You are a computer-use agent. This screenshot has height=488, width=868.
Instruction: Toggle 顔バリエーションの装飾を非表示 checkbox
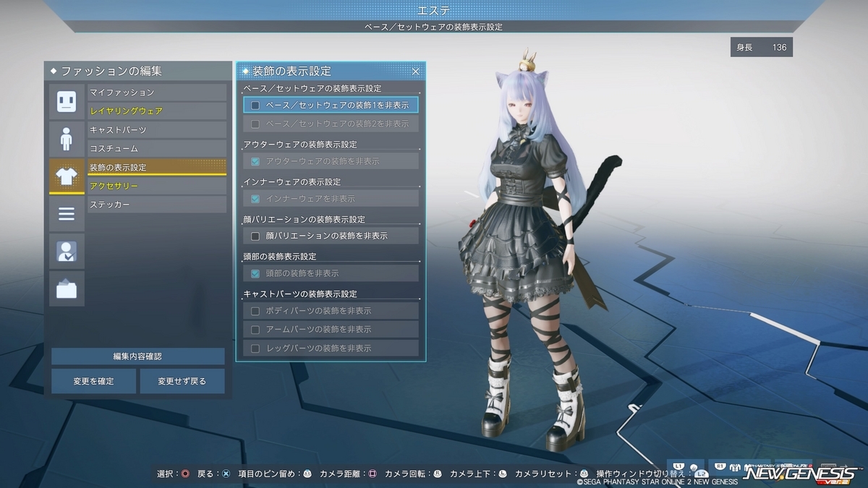click(255, 236)
